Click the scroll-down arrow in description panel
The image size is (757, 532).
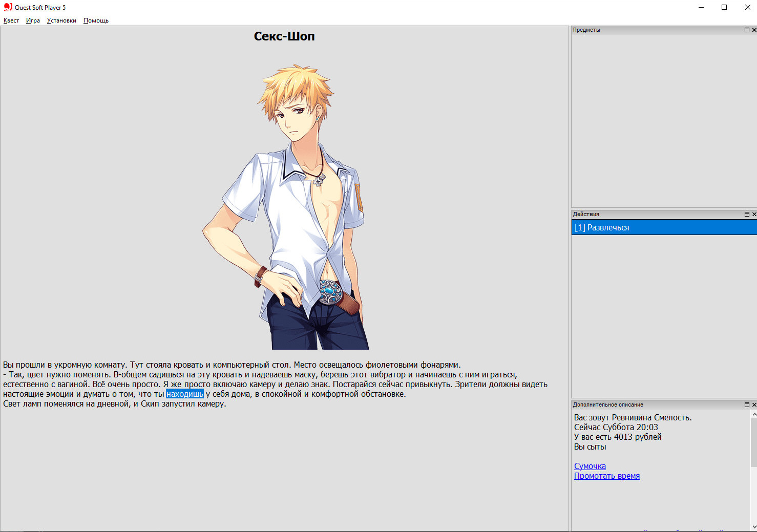pos(753,527)
